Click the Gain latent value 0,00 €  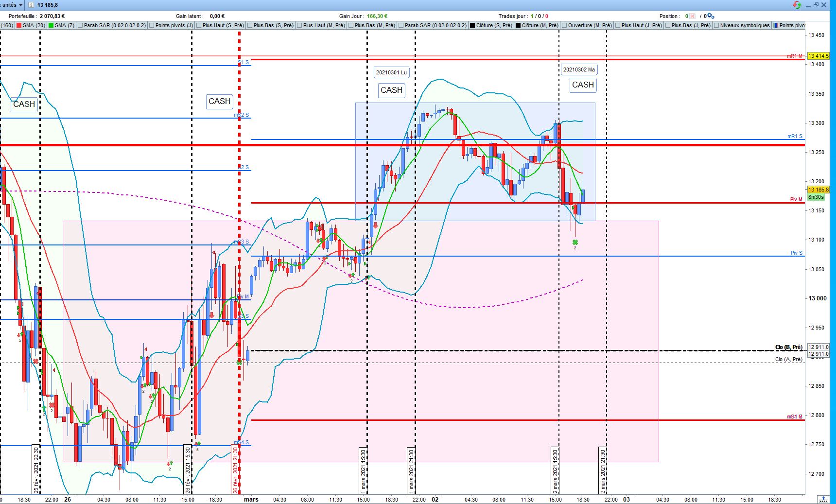click(x=217, y=16)
